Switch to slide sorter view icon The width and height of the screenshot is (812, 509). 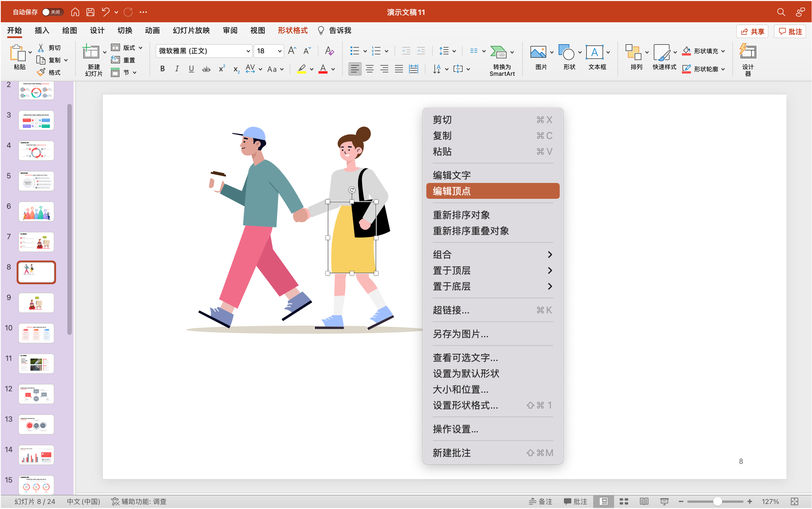(x=624, y=501)
